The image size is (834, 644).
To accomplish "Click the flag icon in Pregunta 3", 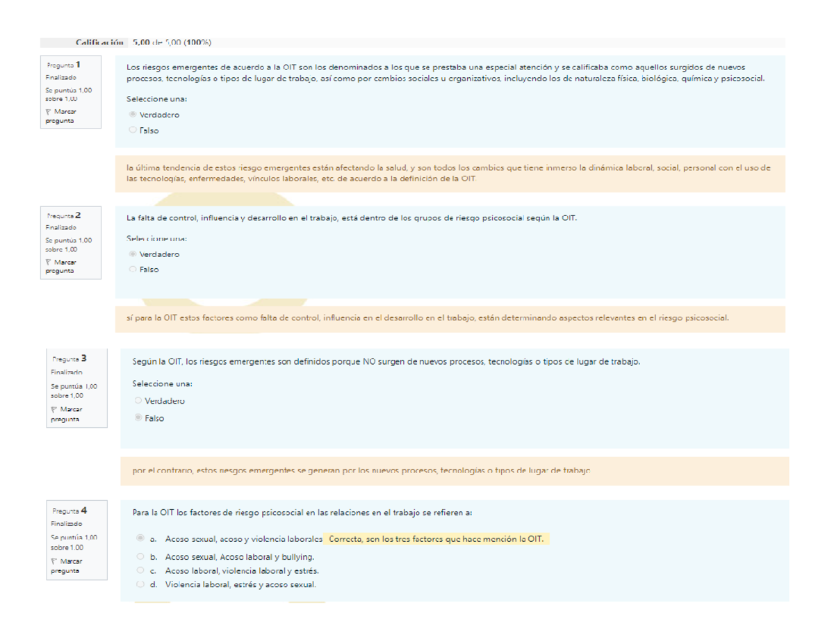I will pos(55,409).
